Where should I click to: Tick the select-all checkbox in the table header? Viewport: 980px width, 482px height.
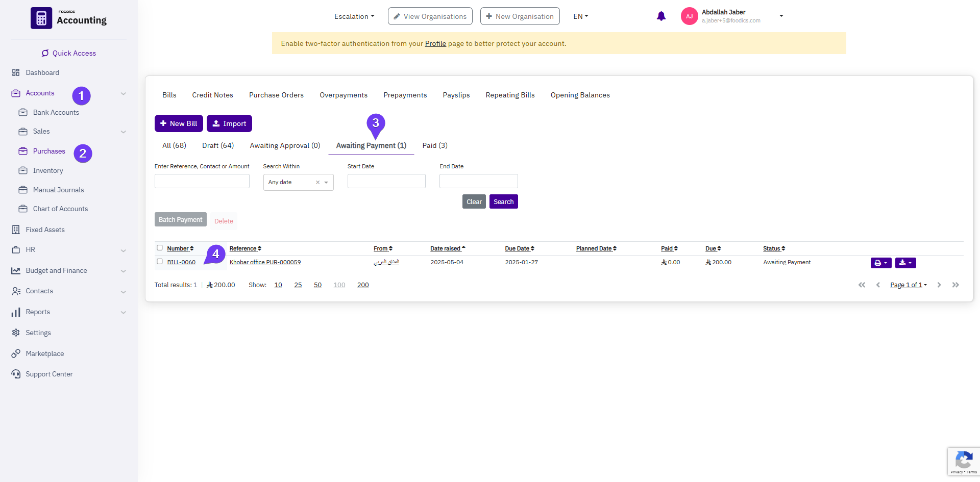(160, 248)
